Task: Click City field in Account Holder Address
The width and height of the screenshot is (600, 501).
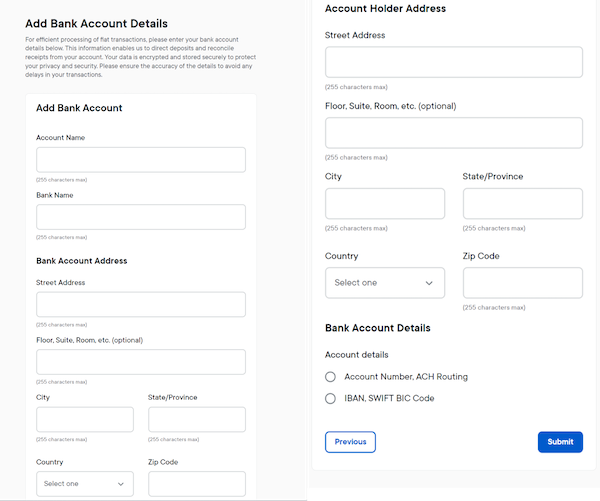Action: tap(384, 203)
